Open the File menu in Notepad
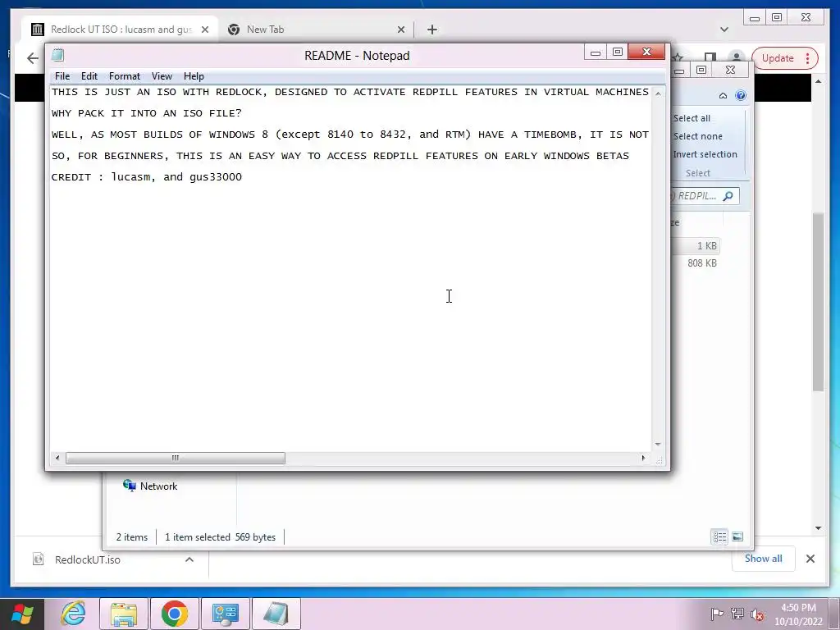This screenshot has width=840, height=630. 62,76
